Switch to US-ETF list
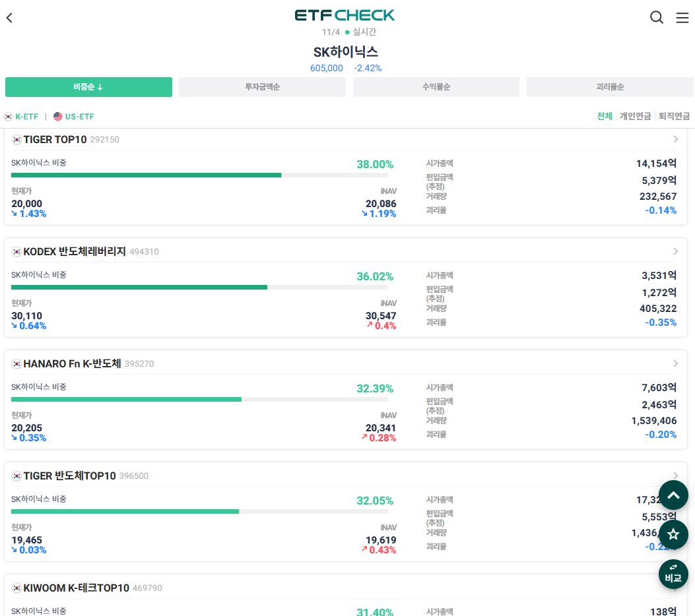Viewport: 695px width, 616px height. tap(80, 117)
